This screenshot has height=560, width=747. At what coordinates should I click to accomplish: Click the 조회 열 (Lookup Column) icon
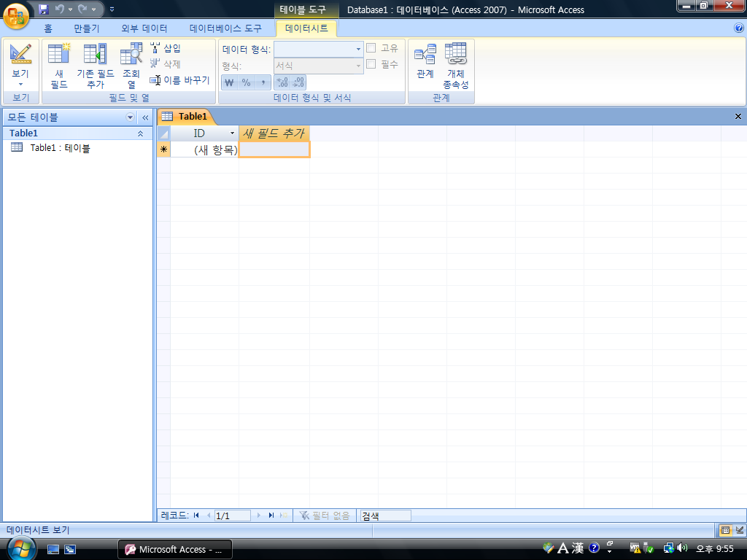click(131, 66)
